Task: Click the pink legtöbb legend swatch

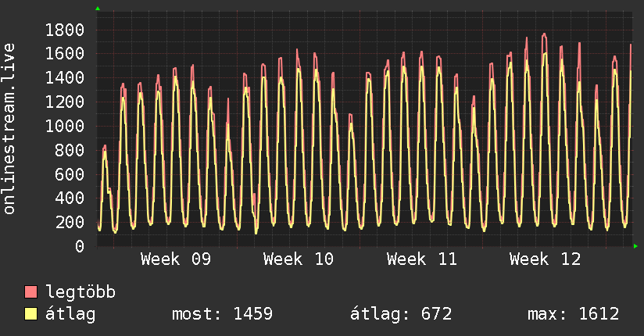Action: point(30,291)
